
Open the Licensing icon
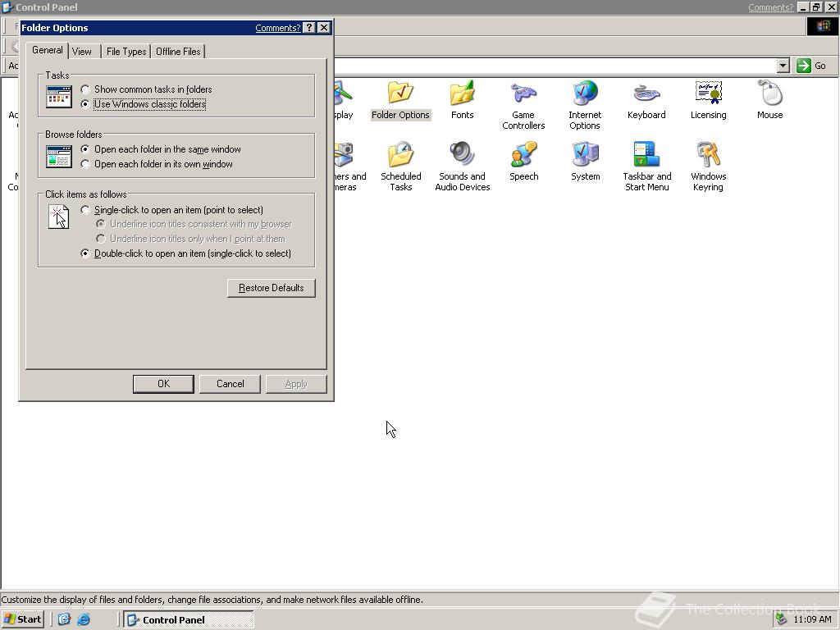click(x=708, y=99)
